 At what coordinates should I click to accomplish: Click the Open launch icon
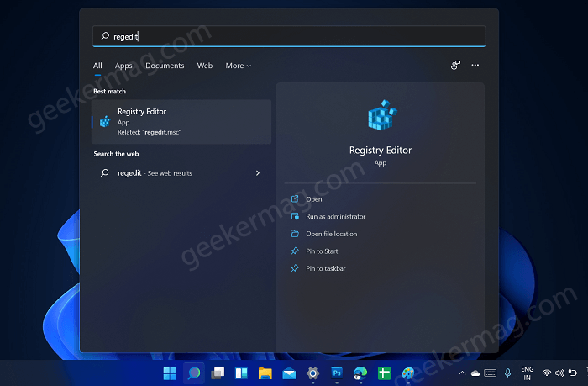click(x=295, y=199)
